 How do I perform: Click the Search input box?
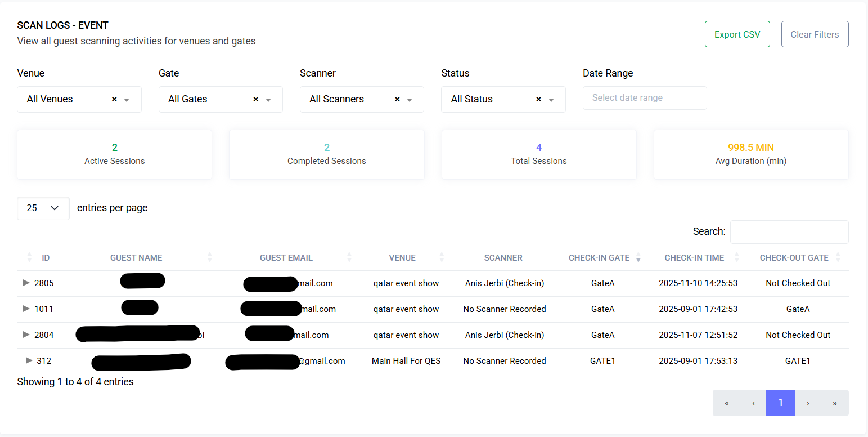click(789, 231)
